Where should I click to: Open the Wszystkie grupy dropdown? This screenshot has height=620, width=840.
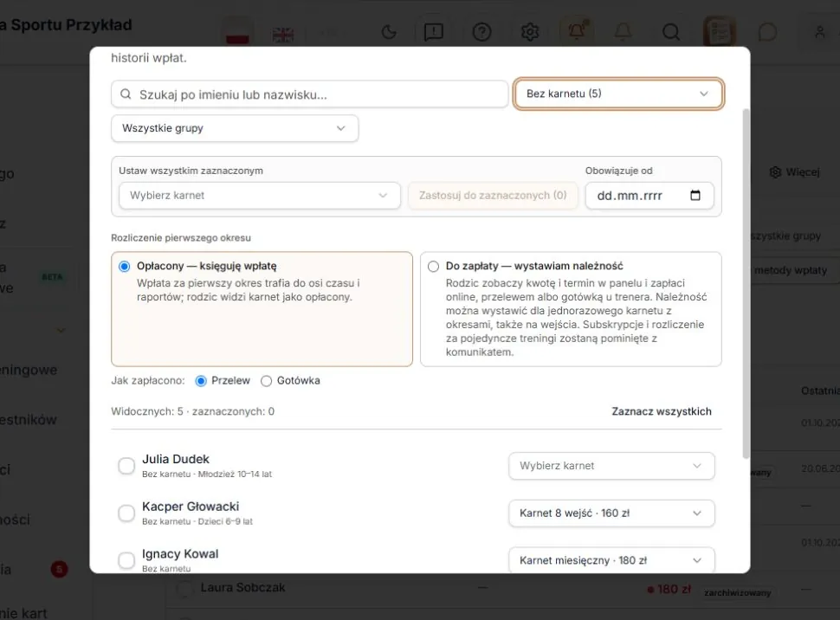(235, 128)
